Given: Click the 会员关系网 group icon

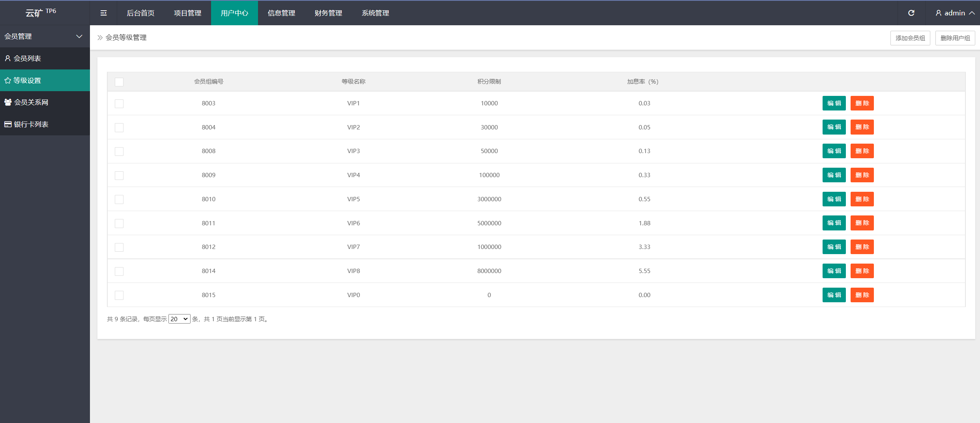Looking at the screenshot, I should pyautogui.click(x=7, y=102).
